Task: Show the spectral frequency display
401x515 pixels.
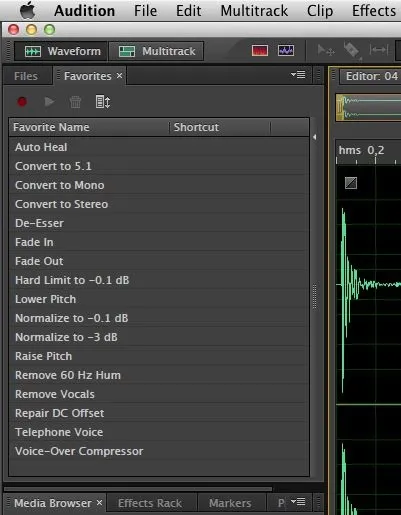Action: click(x=260, y=51)
